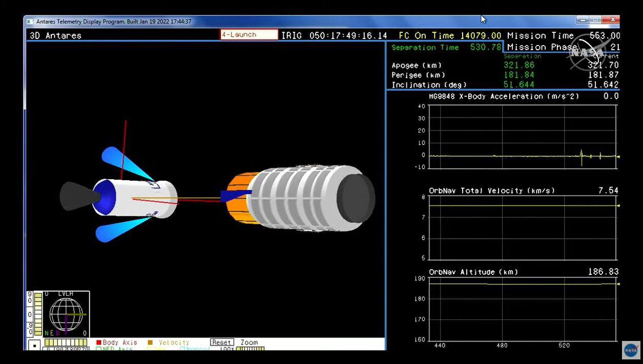Click the LVLH attitude globe indicator
This screenshot has width=643, height=364.
67,314
